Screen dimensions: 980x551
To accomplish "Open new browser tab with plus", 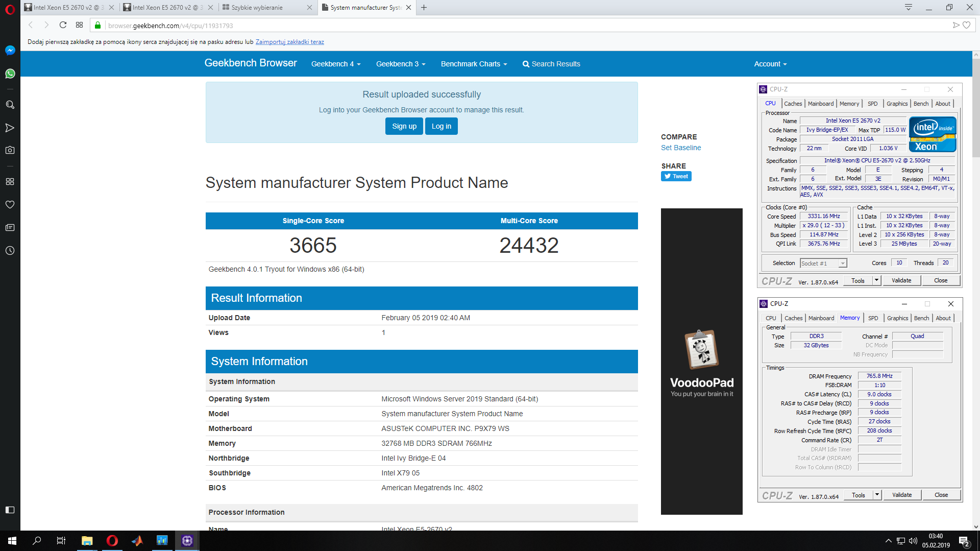I will [424, 7].
